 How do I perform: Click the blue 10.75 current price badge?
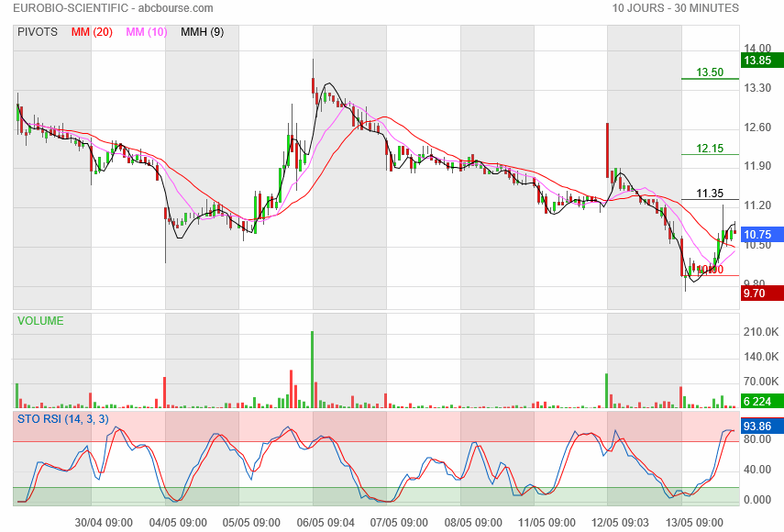pyautogui.click(x=762, y=235)
